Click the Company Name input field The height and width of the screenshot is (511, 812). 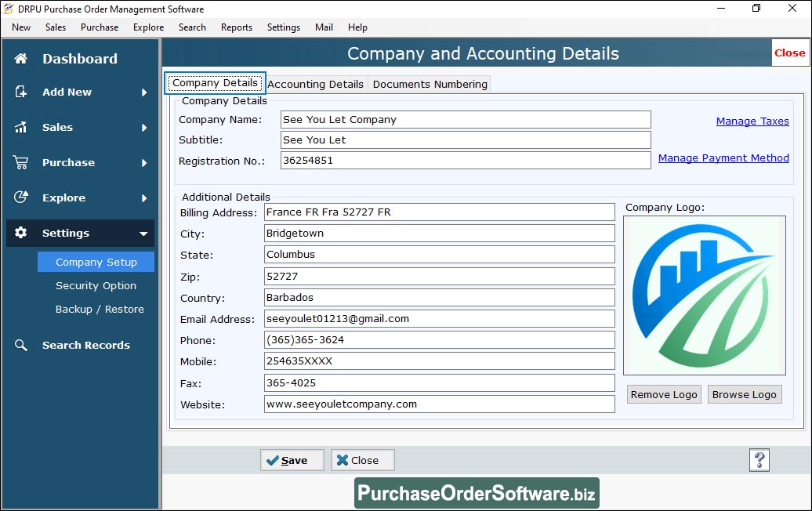click(466, 120)
